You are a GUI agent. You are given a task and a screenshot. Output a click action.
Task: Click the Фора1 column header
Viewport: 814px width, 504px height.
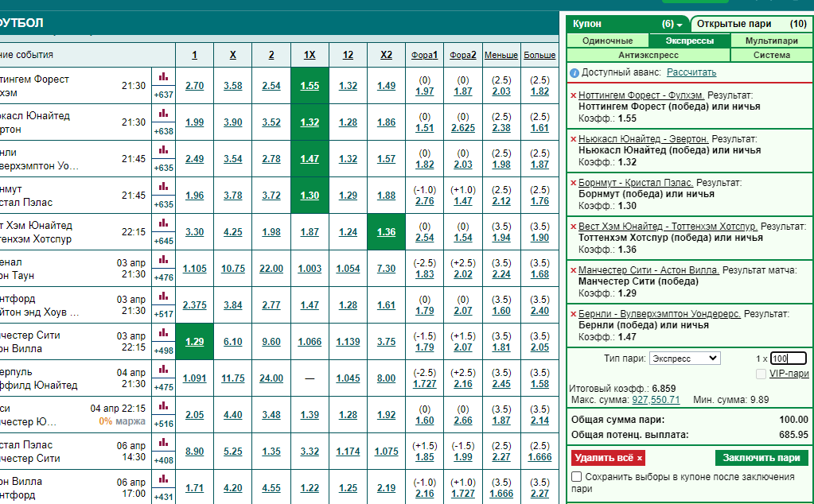[425, 55]
